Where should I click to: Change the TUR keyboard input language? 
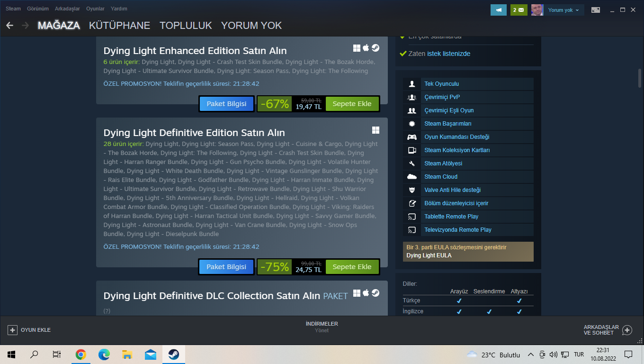[579, 355]
